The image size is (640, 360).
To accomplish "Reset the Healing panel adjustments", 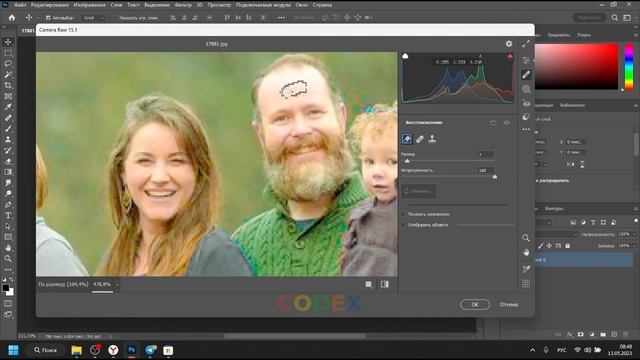I will tap(493, 122).
